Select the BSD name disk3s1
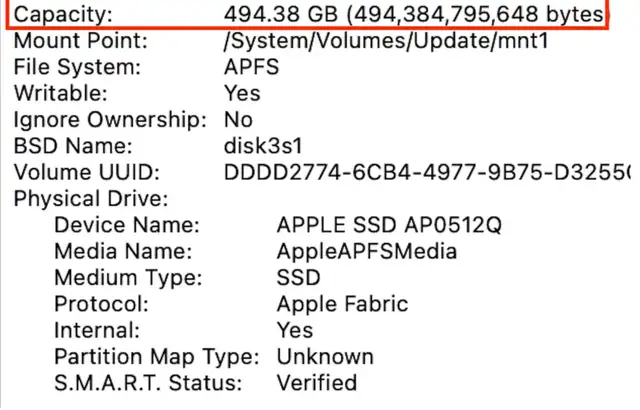 point(263,146)
